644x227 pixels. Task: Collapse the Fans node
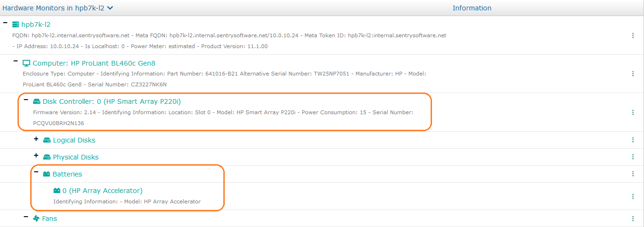[26, 217]
